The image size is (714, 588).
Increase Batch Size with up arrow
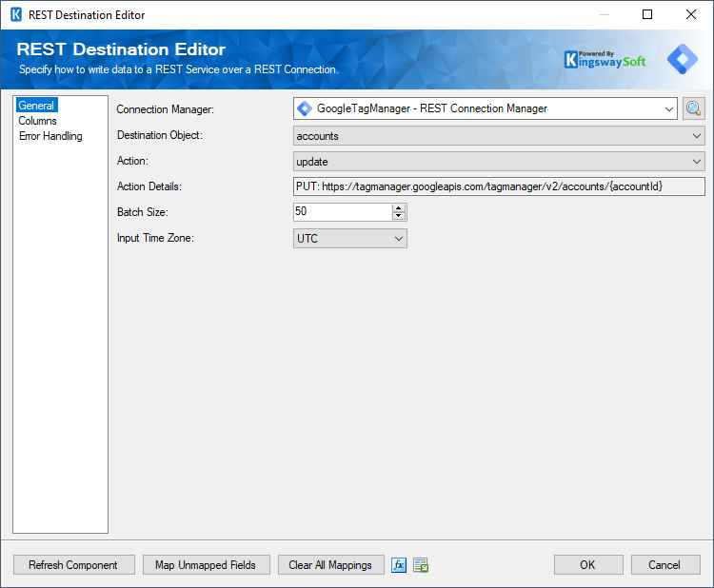(399, 208)
